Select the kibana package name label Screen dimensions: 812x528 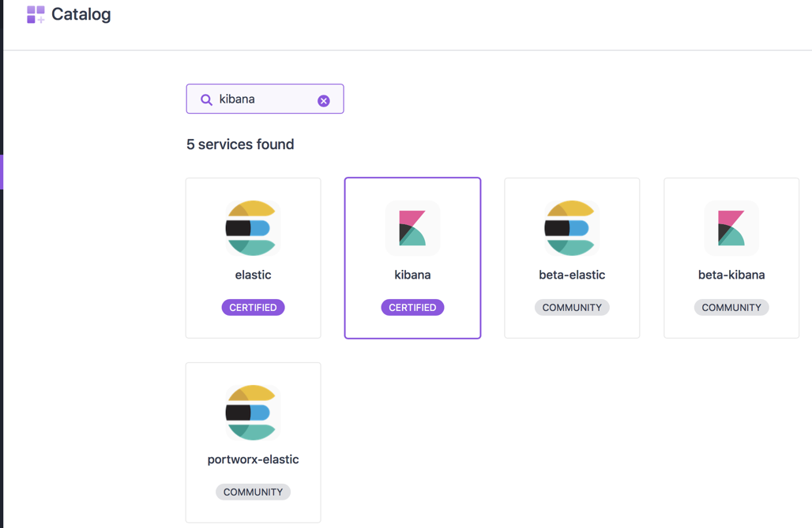pos(412,275)
